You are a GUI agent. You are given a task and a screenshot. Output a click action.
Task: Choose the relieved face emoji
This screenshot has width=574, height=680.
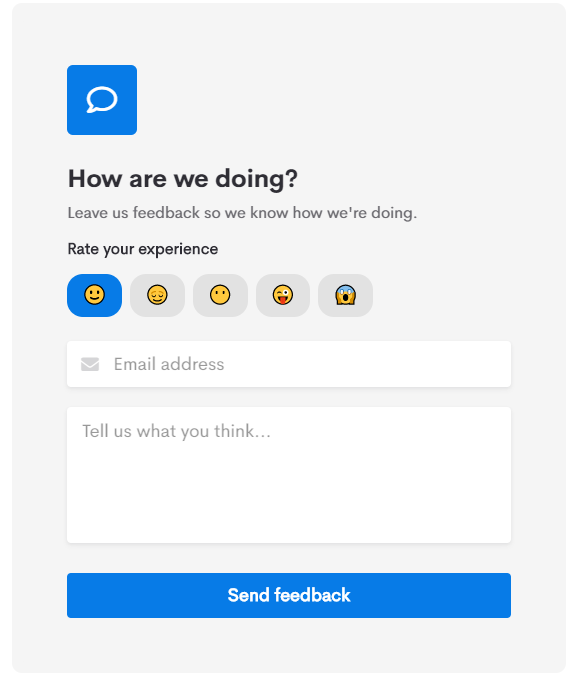(157, 295)
